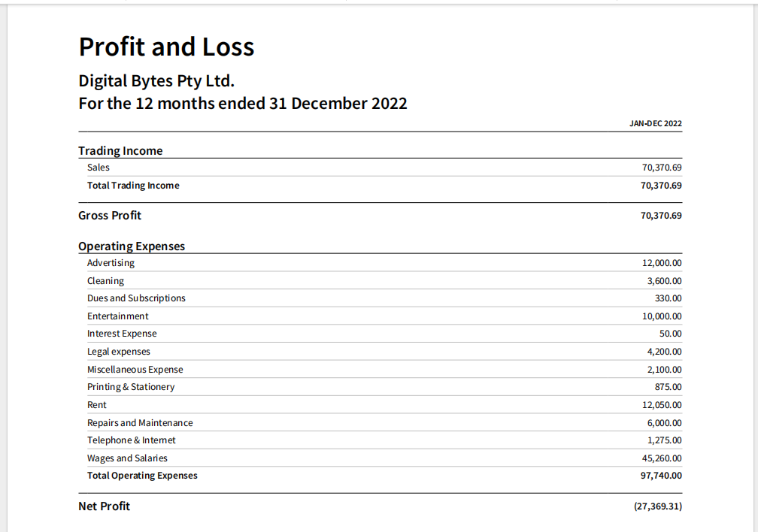Select the Rent amount 12,050.00

(x=662, y=405)
